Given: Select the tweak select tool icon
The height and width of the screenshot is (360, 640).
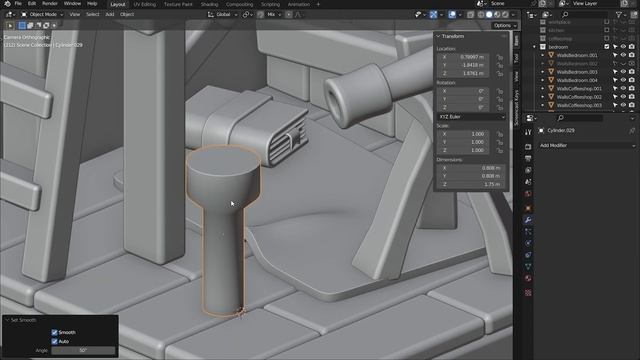Looking at the screenshot, I should 11,25.
